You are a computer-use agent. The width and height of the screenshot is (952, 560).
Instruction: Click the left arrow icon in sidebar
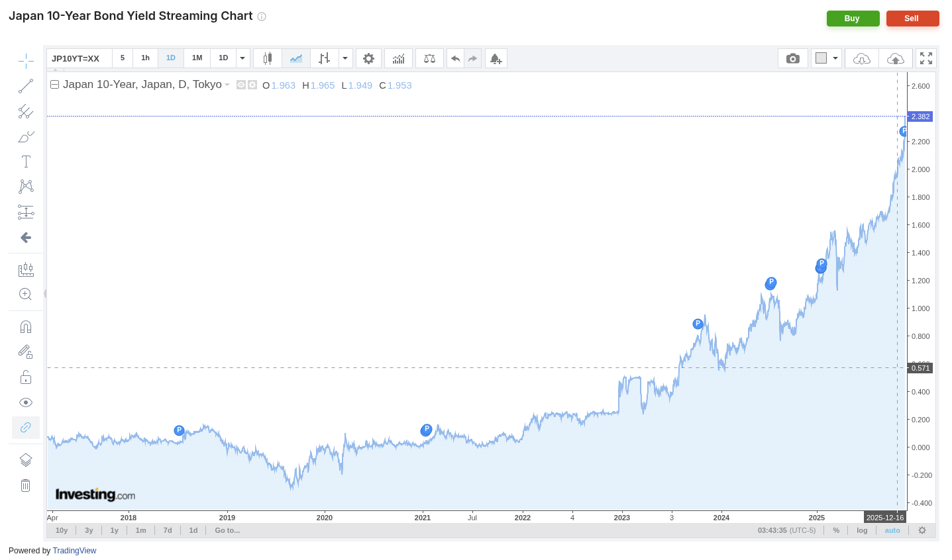(26, 237)
